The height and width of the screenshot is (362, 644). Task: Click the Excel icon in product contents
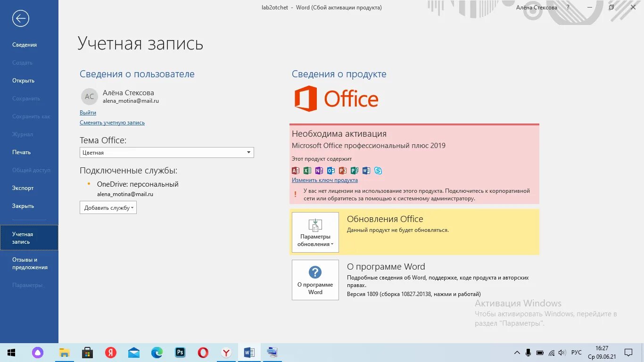307,171
